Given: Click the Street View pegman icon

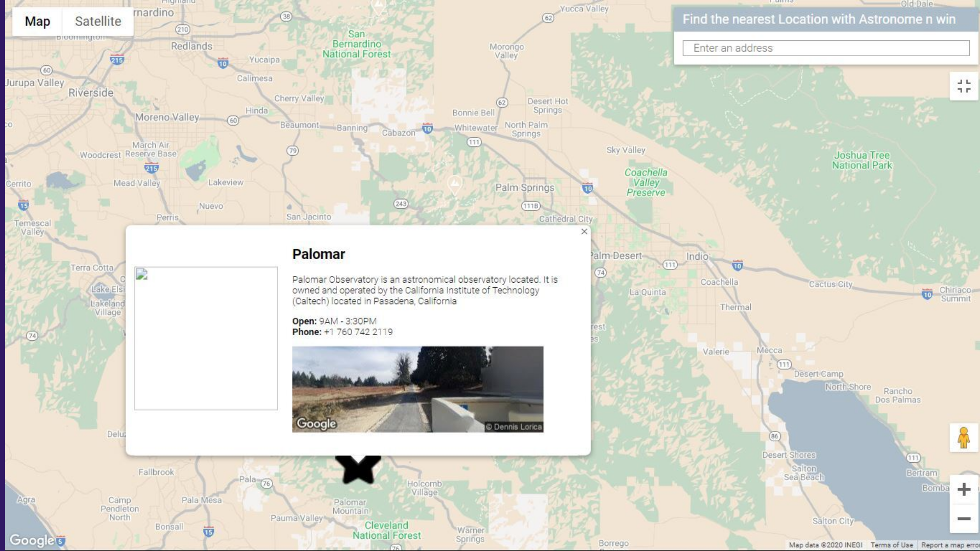Looking at the screenshot, I should click(963, 438).
